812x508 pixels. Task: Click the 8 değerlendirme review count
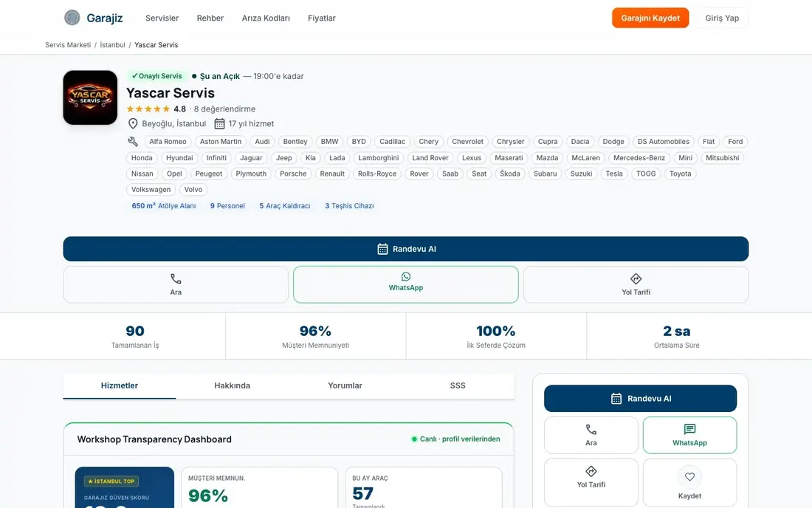coord(224,109)
